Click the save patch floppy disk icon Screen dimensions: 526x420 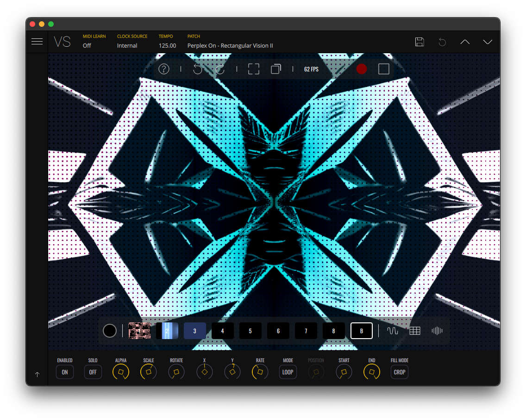[420, 42]
